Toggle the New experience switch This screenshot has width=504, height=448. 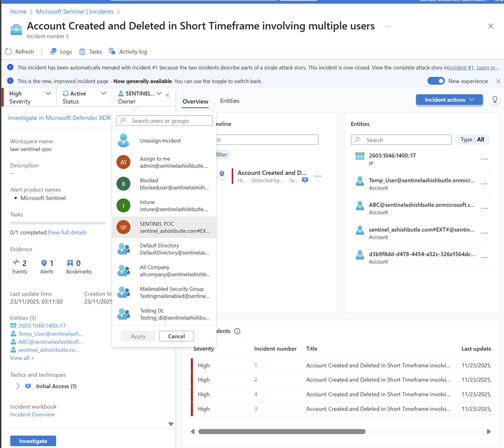click(436, 81)
